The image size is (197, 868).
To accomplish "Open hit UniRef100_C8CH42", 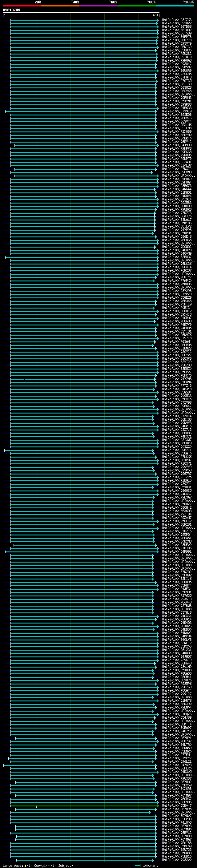I will tap(176, 507).
